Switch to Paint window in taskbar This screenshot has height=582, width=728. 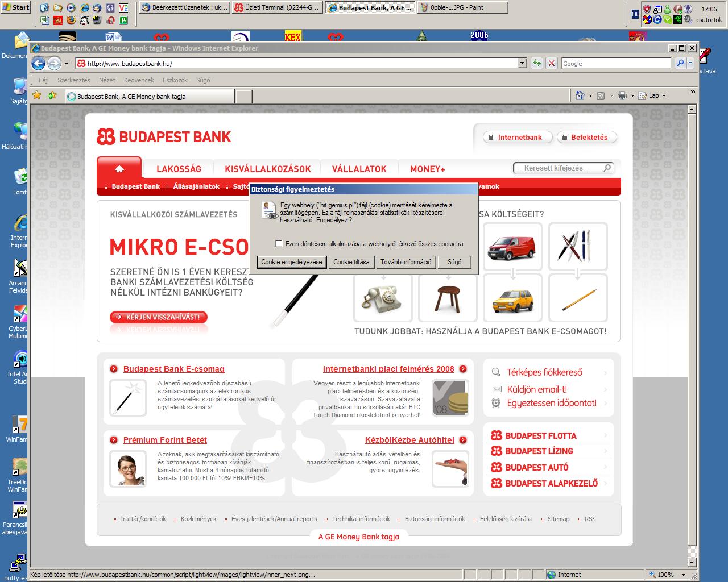point(462,8)
